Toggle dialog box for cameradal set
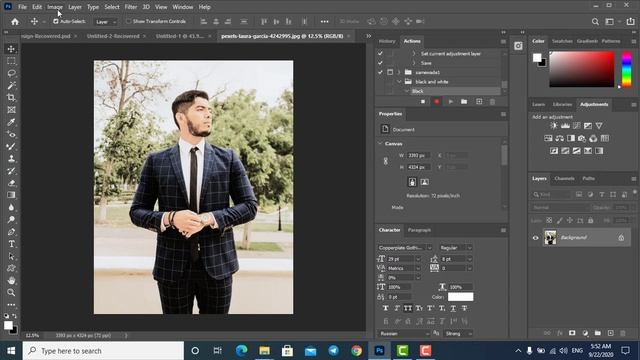 390,72
